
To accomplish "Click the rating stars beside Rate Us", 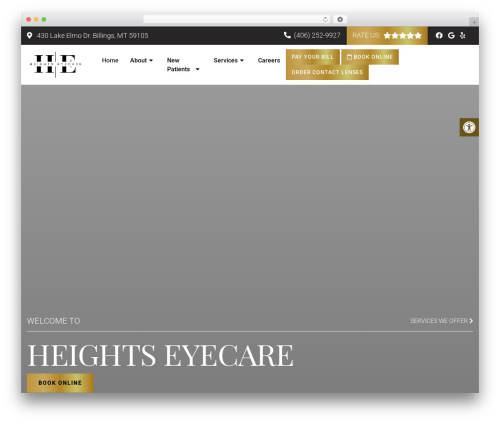I will point(402,36).
